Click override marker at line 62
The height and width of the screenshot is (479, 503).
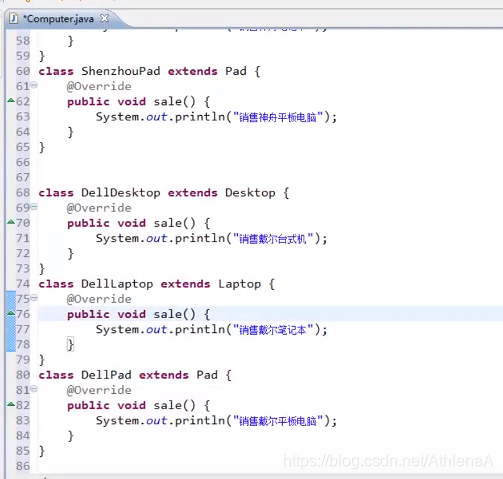click(x=11, y=100)
